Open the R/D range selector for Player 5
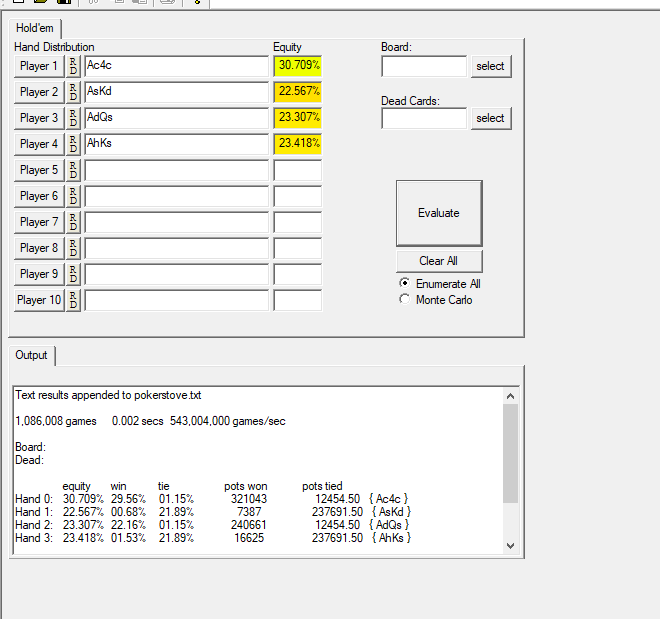This screenshot has height=619, width=660. point(73,170)
